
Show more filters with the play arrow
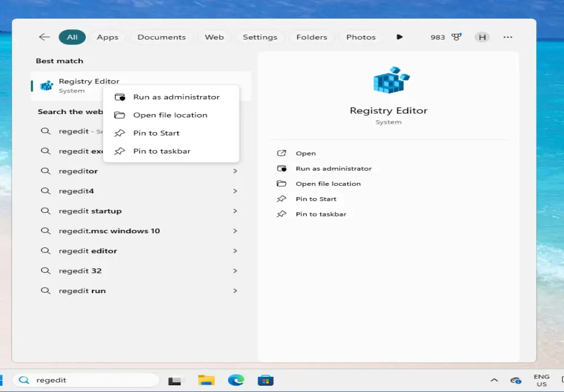pyautogui.click(x=399, y=37)
